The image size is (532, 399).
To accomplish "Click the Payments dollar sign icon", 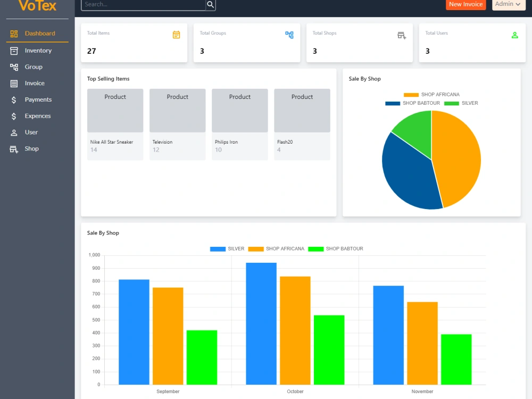I will click(x=14, y=100).
